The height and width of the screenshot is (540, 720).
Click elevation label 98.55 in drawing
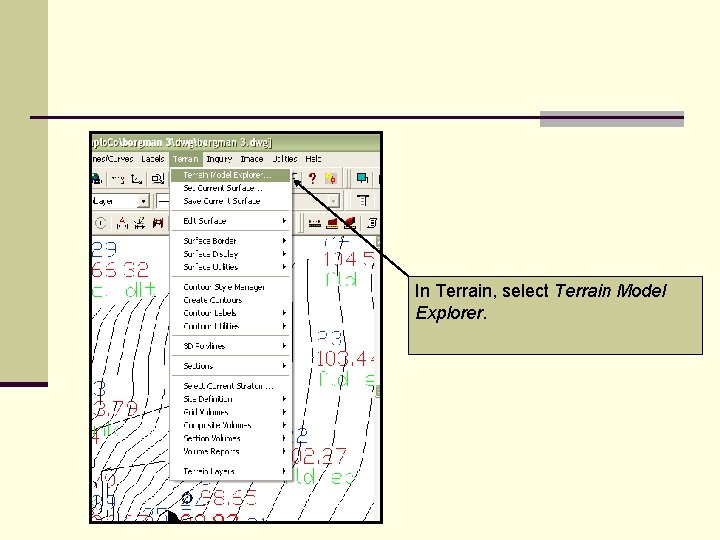pyautogui.click(x=229, y=497)
